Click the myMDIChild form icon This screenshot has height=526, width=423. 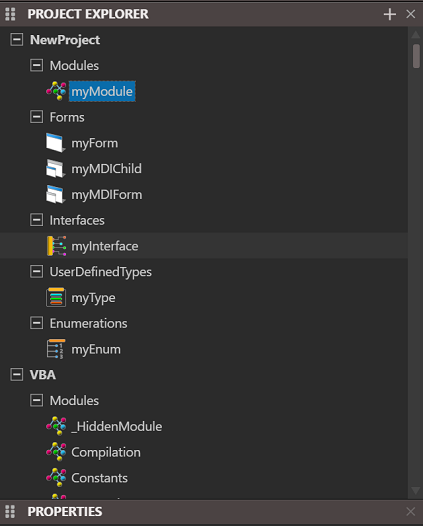coord(55,168)
